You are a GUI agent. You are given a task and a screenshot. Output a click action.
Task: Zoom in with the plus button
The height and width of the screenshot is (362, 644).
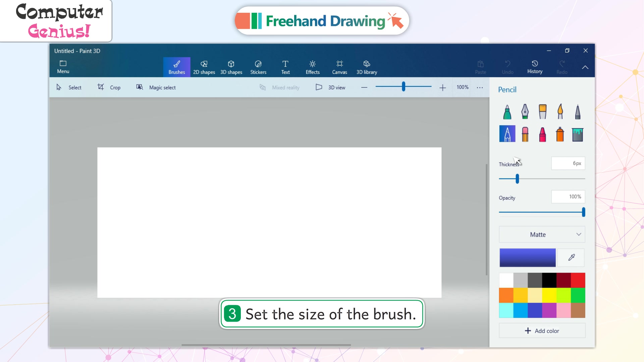click(442, 88)
